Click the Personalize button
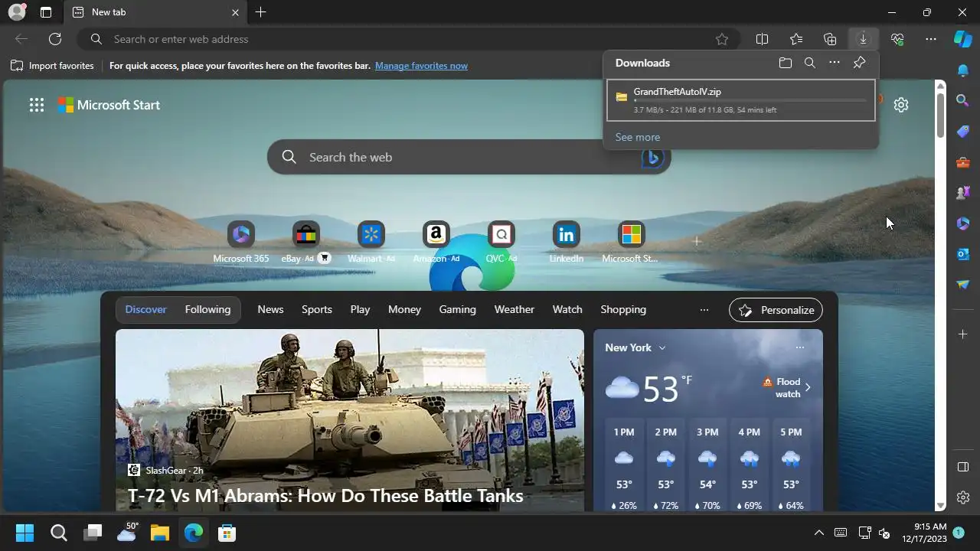The width and height of the screenshot is (980, 551). [x=776, y=310]
